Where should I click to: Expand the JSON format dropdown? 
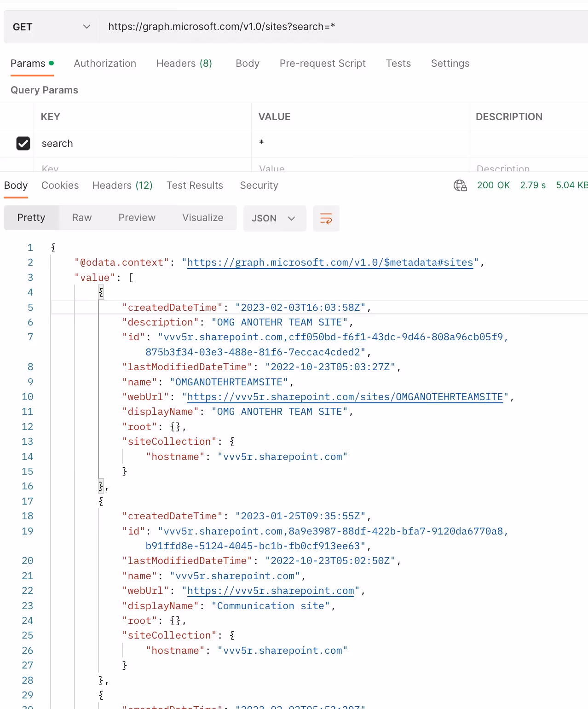click(x=275, y=218)
